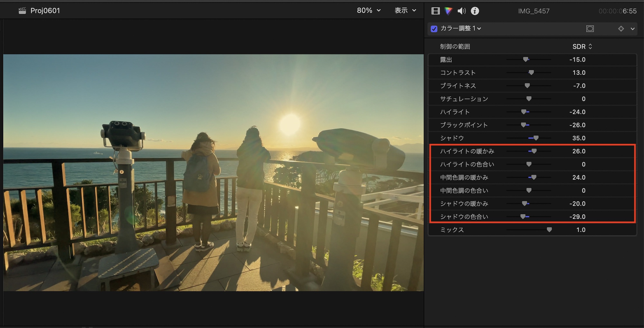Click the 露出 slider handle
The height and width of the screenshot is (328, 644).
pos(526,60)
